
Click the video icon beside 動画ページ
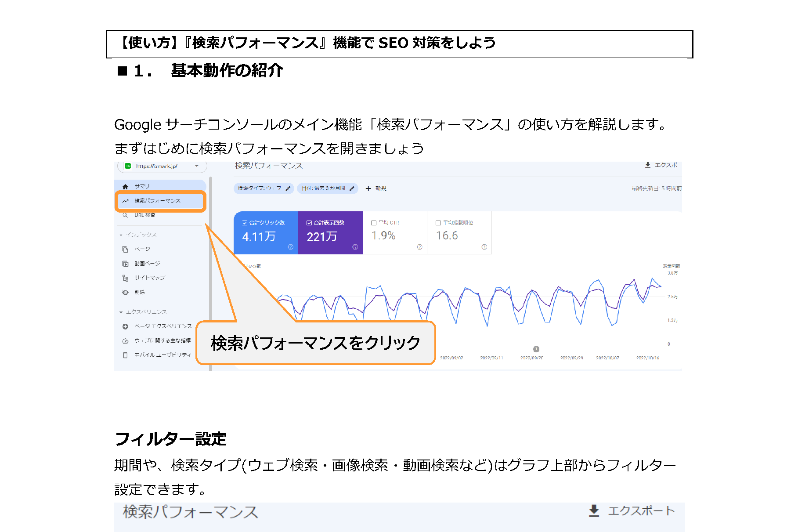tap(125, 264)
